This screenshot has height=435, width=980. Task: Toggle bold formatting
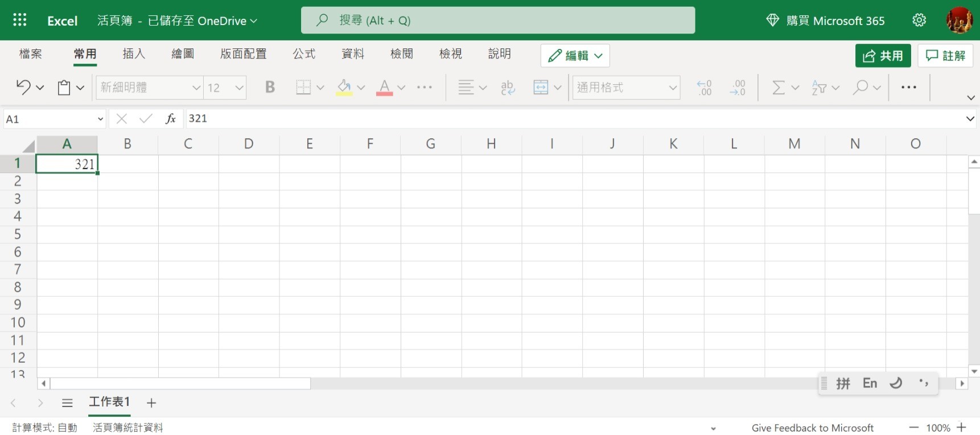[x=270, y=87]
